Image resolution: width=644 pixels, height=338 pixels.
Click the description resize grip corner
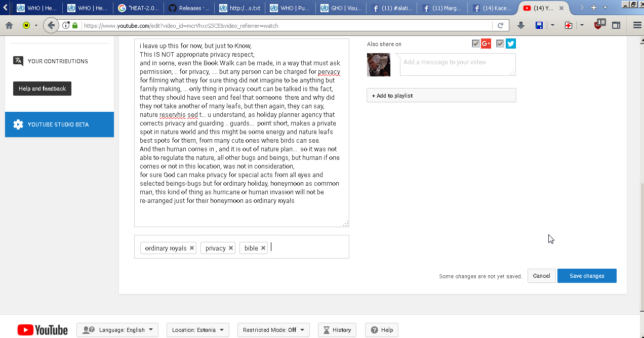(346, 224)
